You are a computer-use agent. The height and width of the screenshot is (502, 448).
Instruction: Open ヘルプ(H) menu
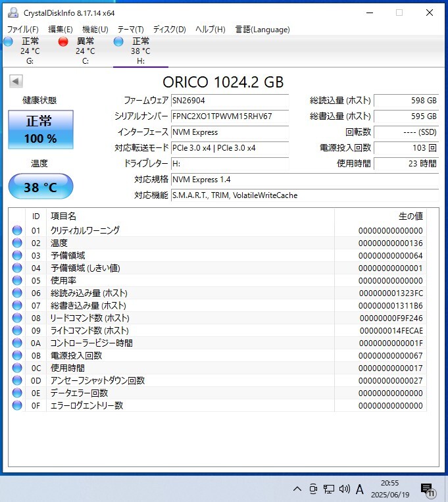pyautogui.click(x=211, y=30)
